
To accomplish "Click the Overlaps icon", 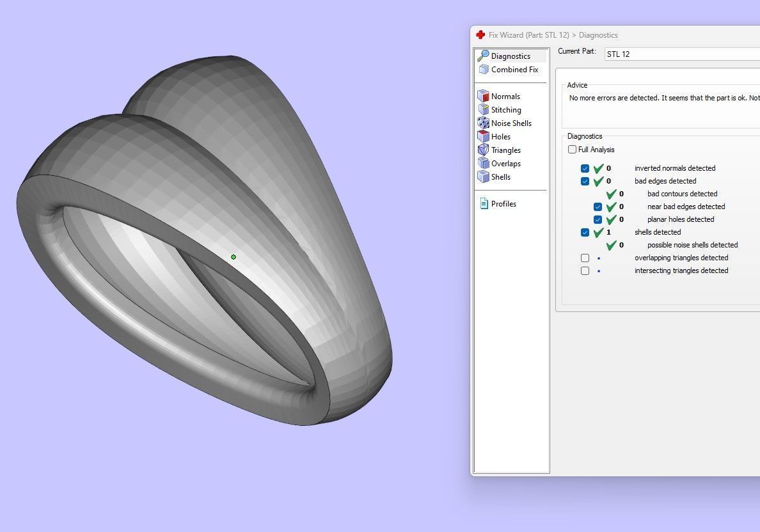I will coord(483,163).
